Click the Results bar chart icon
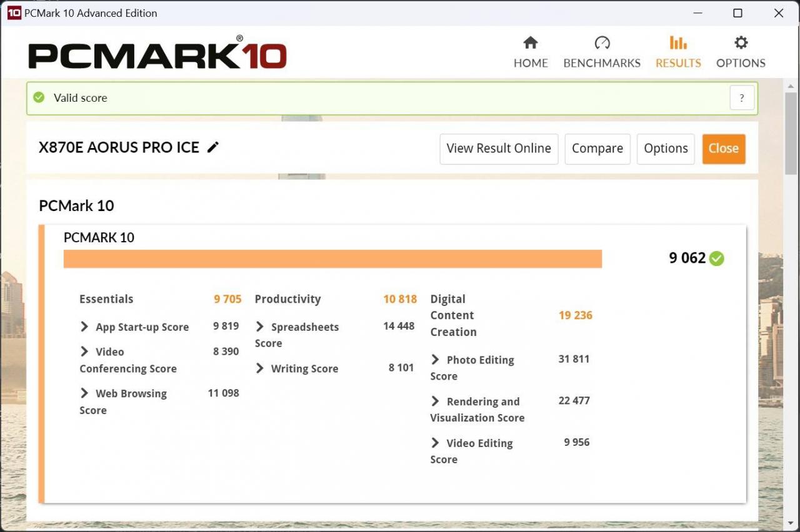The image size is (800, 532). pyautogui.click(x=677, y=42)
